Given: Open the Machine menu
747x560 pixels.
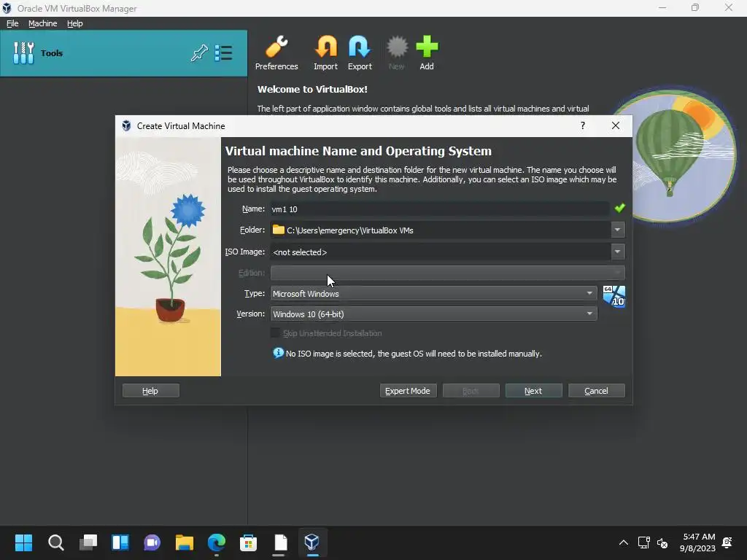Looking at the screenshot, I should (42, 23).
